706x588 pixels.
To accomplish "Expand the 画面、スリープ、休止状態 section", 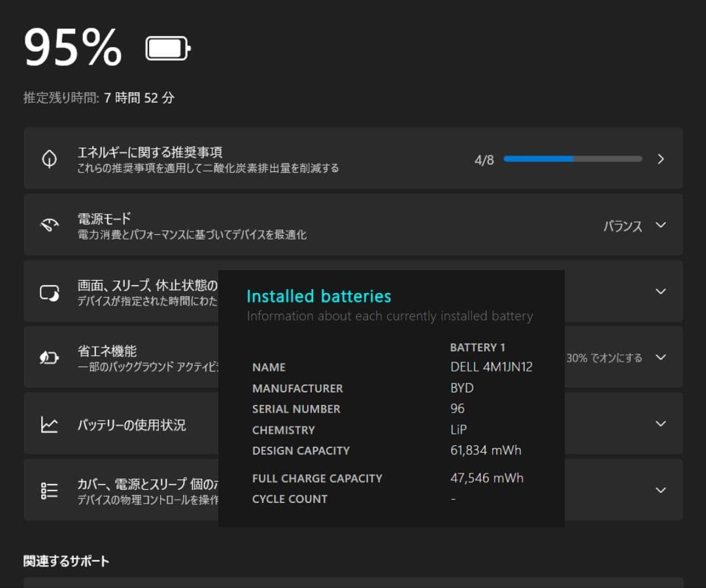I will pyautogui.click(x=660, y=291).
